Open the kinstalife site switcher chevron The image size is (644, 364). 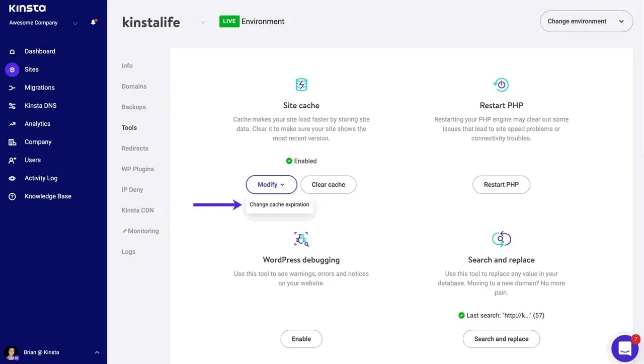coord(203,22)
